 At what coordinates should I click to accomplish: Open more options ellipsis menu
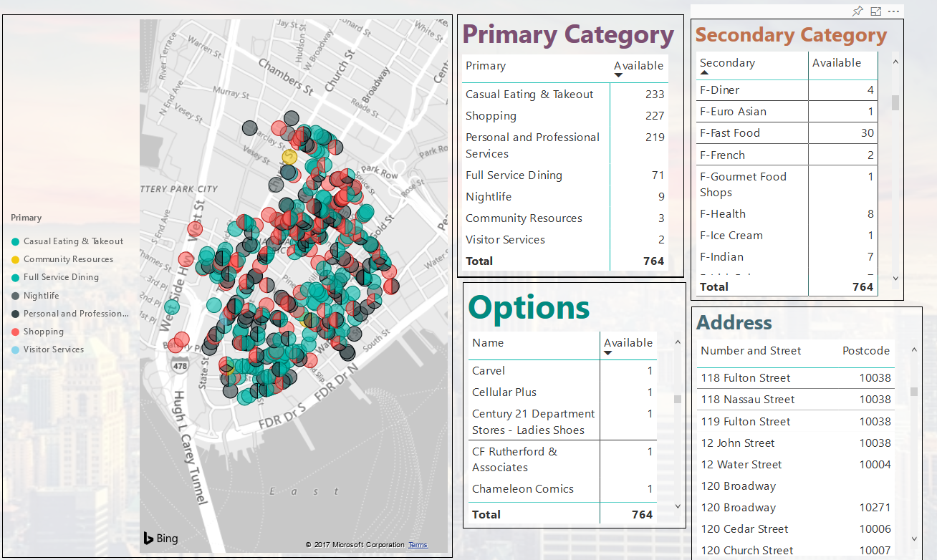(893, 11)
